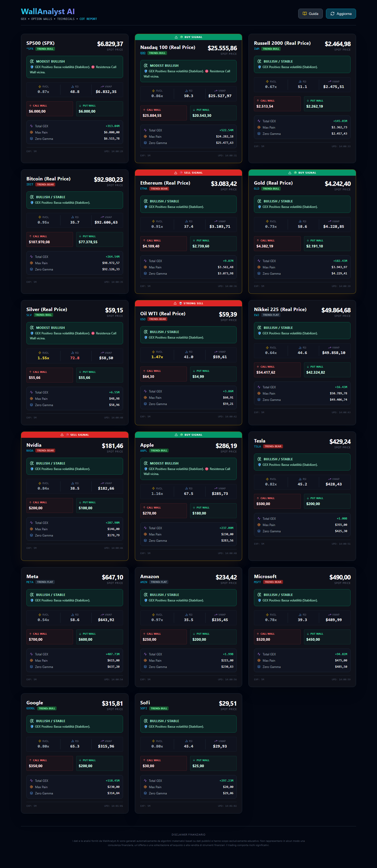
Task: Select the SoFi Put Wall $25,00 box
Action: pos(213,763)
